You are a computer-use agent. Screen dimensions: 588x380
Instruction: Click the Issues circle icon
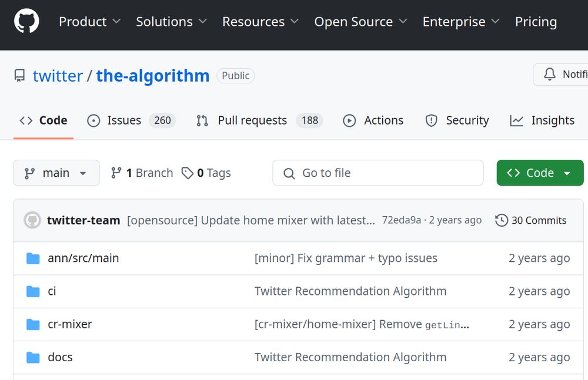93,120
